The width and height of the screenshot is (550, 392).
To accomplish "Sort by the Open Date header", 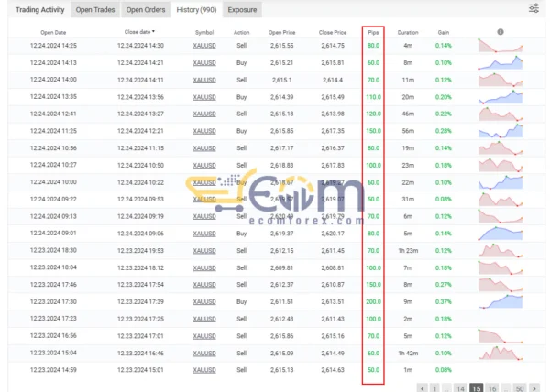I will pyautogui.click(x=53, y=33).
